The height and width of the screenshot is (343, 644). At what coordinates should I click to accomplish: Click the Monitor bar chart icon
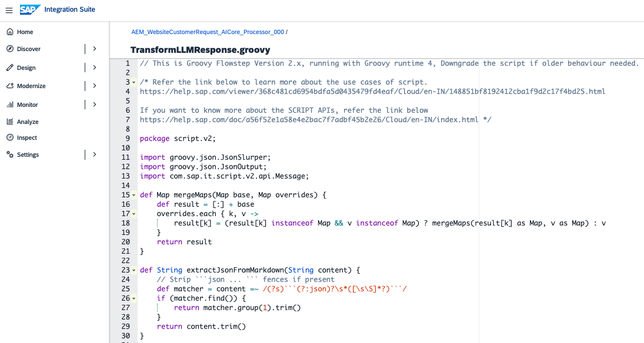coord(10,105)
